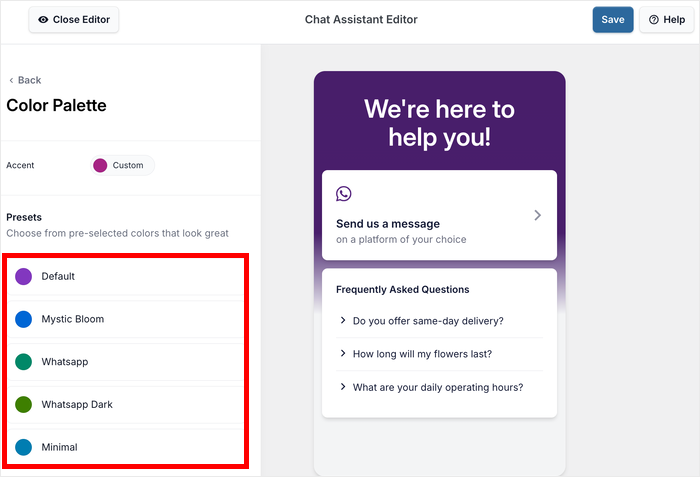
Task: Expand 'What are your daily operating hours?'
Action: click(437, 387)
